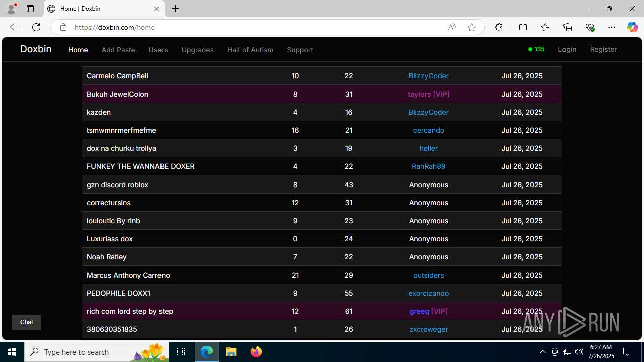
Task: Add this page to favorites star
Action: pos(472,27)
